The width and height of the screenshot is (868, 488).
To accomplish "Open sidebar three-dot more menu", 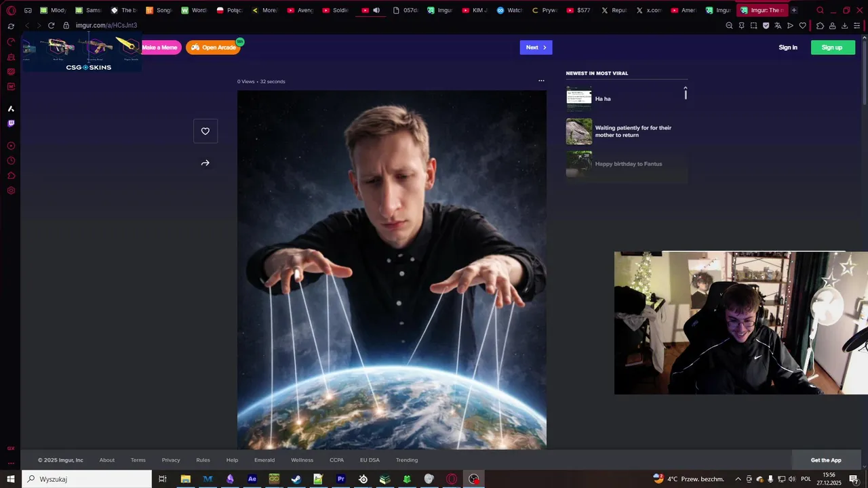I will [x=11, y=463].
